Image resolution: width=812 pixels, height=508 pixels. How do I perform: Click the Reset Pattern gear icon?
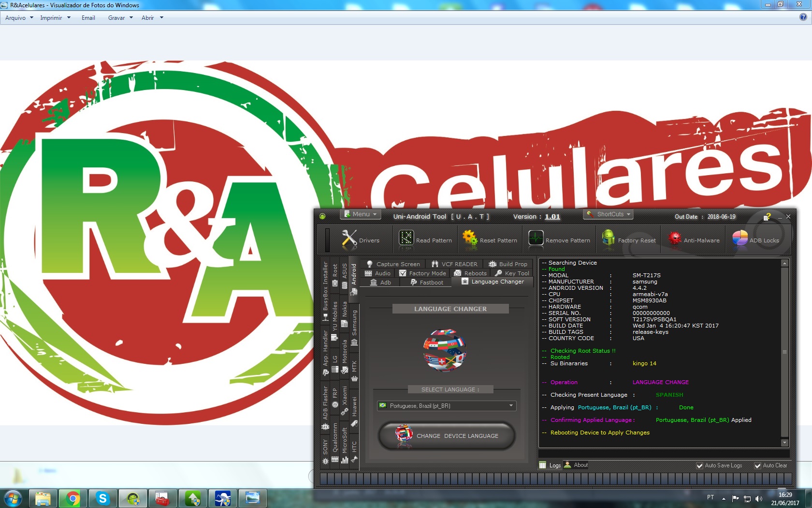click(470, 238)
